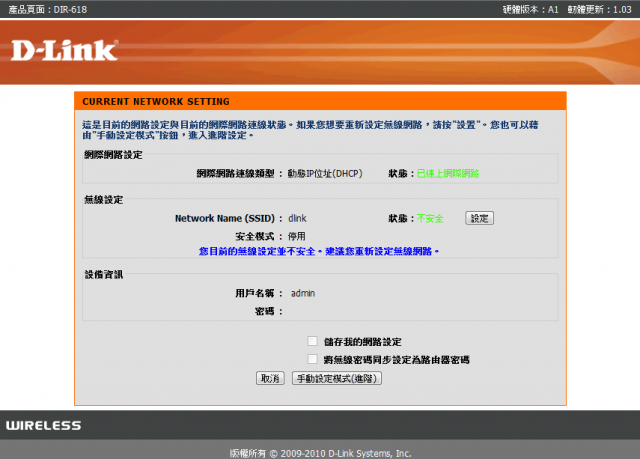Click the 硬體版本 : A1 text

pos(531,9)
